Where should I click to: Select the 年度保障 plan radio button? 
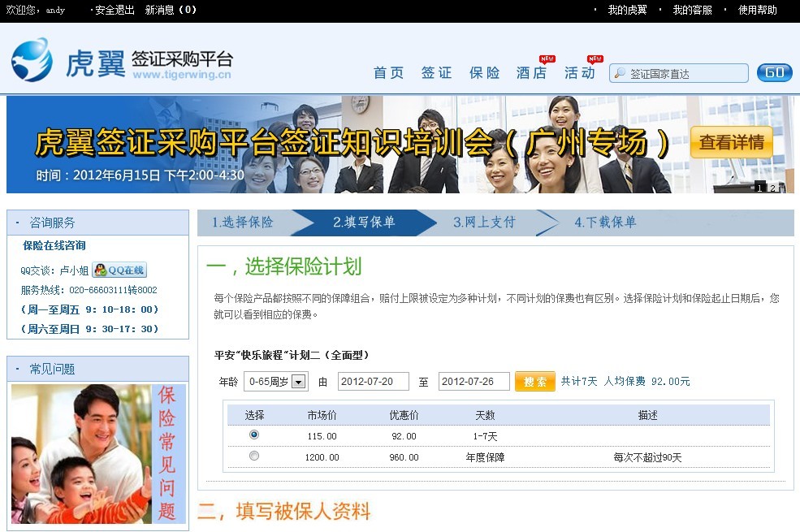(254, 456)
